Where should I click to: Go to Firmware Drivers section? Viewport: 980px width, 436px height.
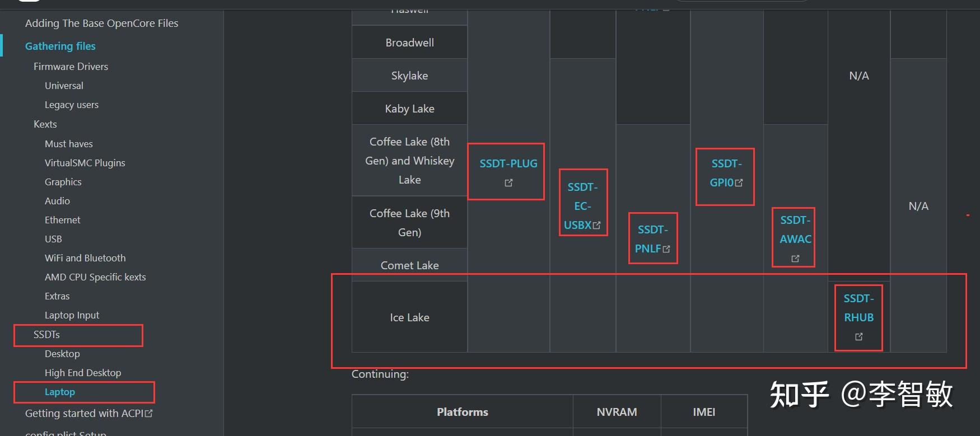[x=71, y=66]
